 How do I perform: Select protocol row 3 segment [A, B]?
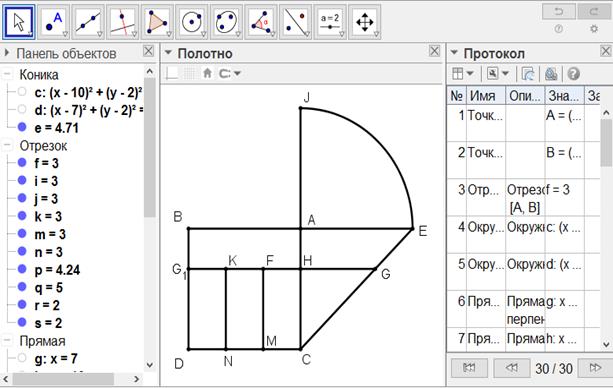[x=523, y=198]
